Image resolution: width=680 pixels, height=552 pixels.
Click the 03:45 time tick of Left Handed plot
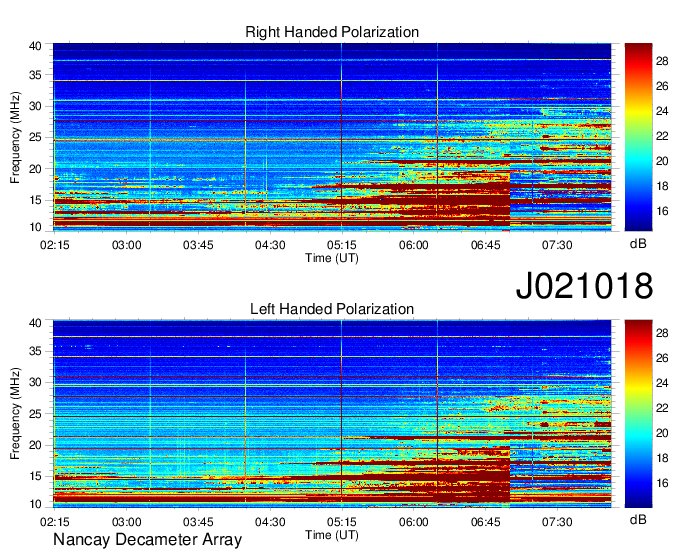coord(198,522)
